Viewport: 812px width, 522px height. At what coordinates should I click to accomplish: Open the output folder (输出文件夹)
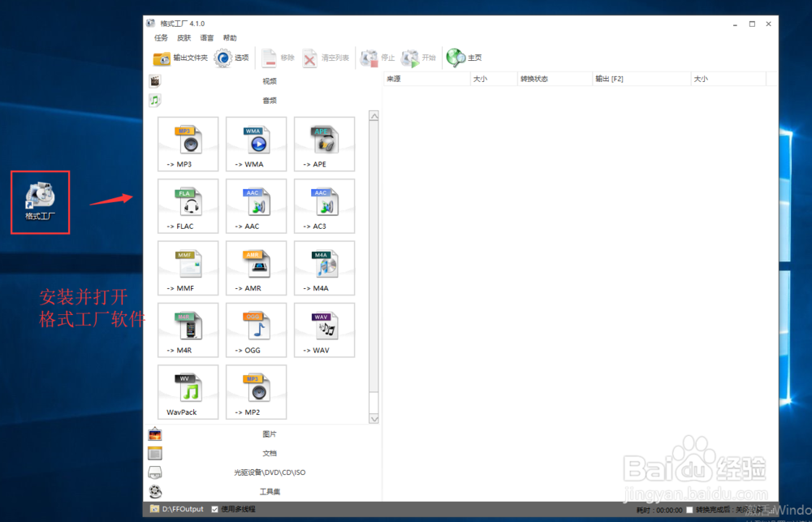(180, 58)
